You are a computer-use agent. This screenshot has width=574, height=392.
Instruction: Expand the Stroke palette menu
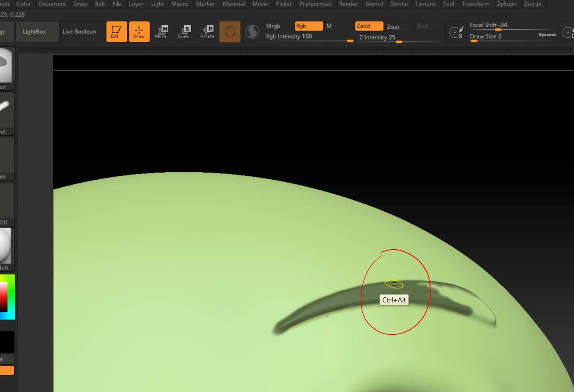point(398,4)
